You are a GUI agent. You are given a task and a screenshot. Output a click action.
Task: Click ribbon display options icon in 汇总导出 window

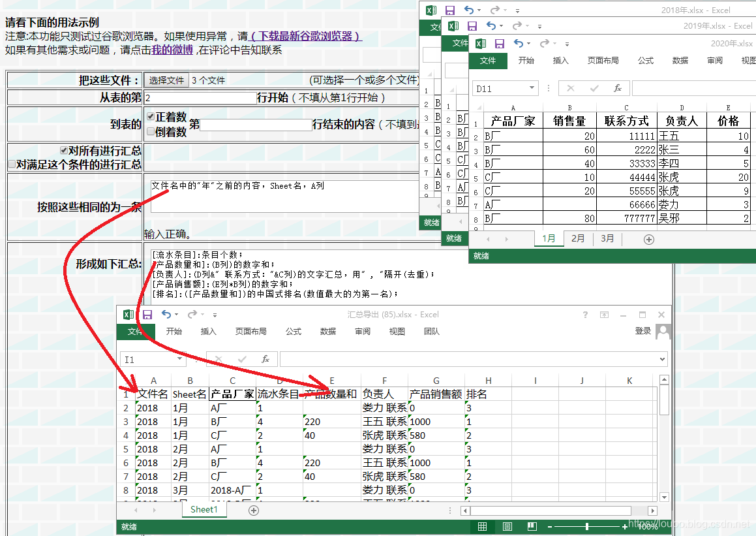pos(604,315)
